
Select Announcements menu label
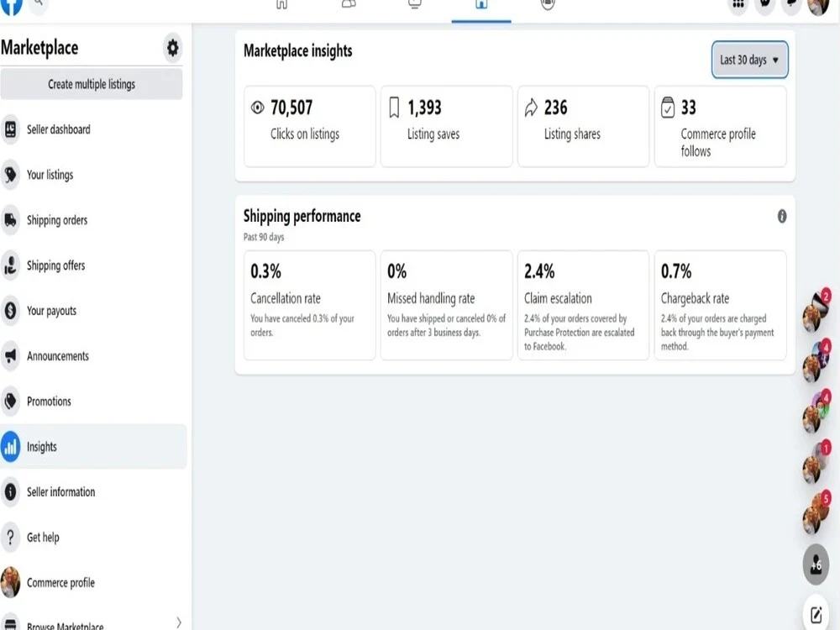pyautogui.click(x=58, y=356)
